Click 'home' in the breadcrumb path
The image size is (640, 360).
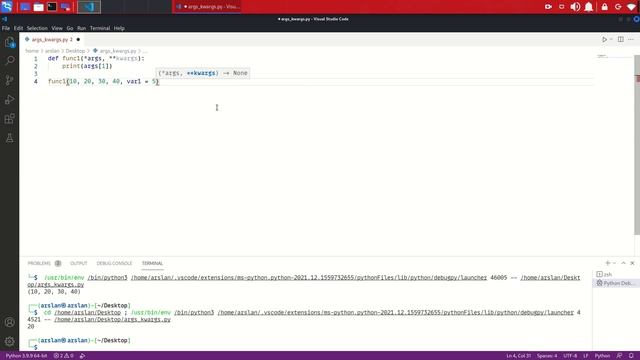pyautogui.click(x=32, y=51)
